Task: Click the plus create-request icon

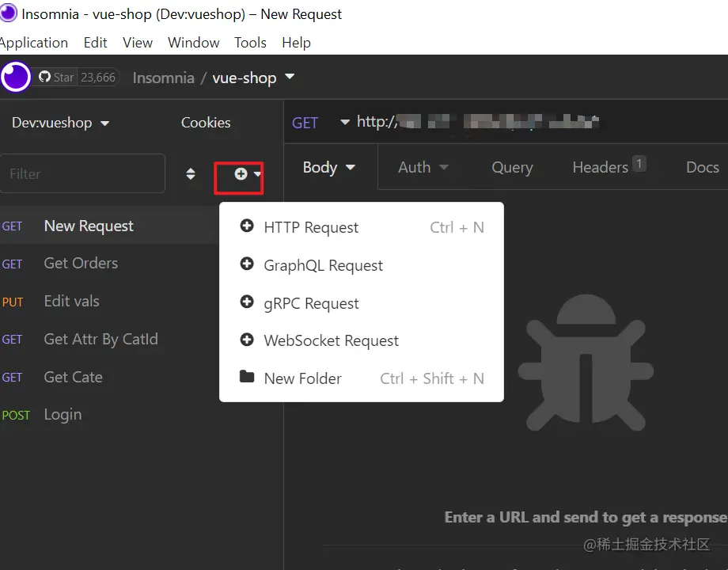Action: [241, 173]
